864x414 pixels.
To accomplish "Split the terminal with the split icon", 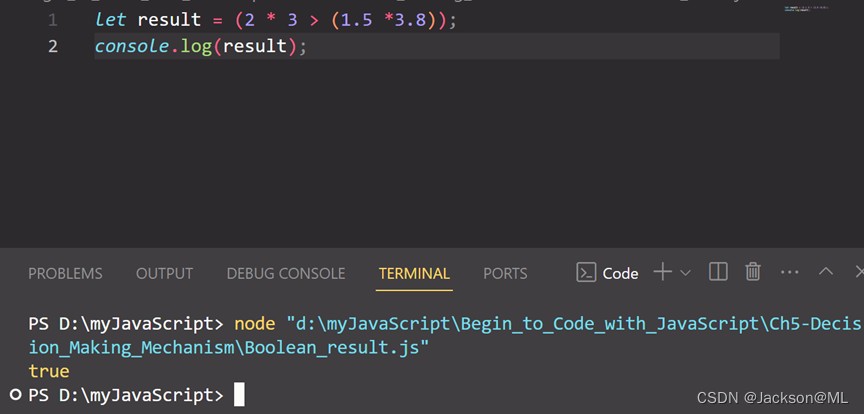I will pos(718,272).
